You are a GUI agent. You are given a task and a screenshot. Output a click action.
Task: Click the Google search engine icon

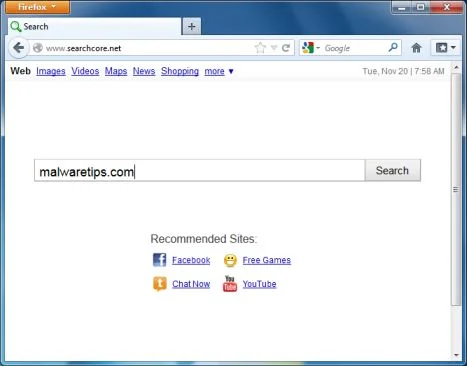coord(308,48)
